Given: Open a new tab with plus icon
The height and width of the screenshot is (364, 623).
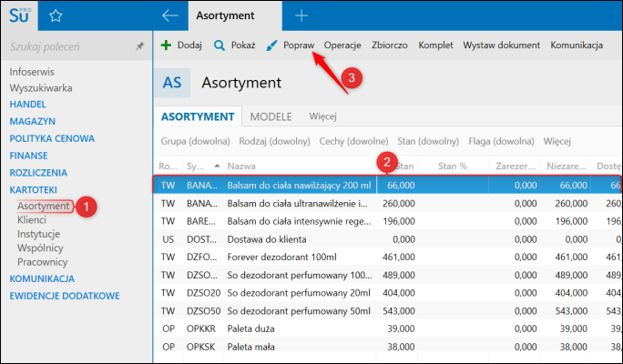Looking at the screenshot, I should 301,15.
